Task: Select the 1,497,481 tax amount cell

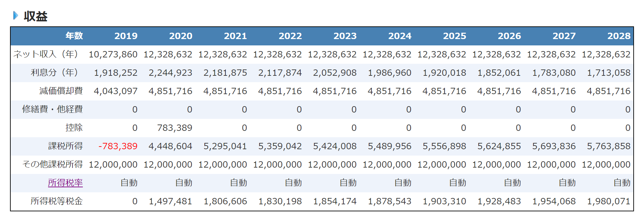Action: (170, 201)
